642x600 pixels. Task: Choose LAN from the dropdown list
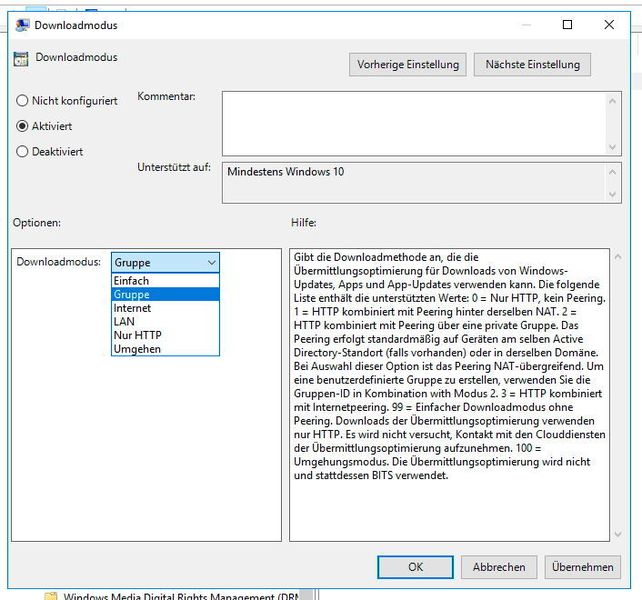click(x=165, y=322)
